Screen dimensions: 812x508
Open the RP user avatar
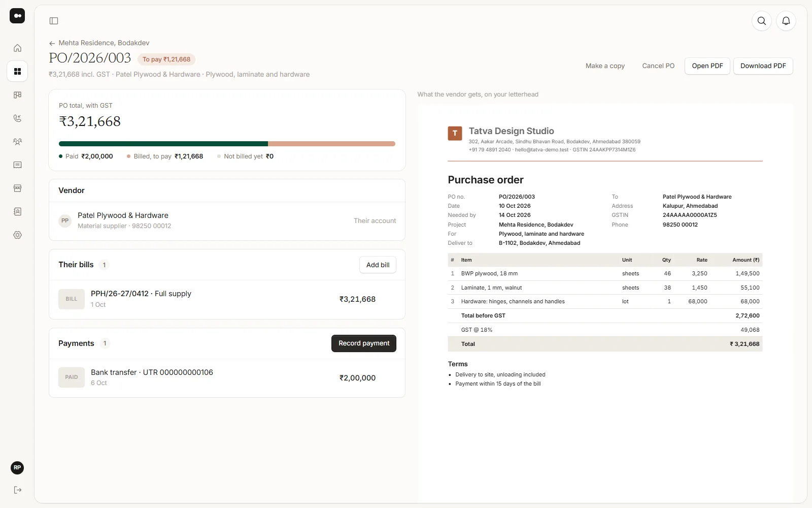pyautogui.click(x=17, y=468)
